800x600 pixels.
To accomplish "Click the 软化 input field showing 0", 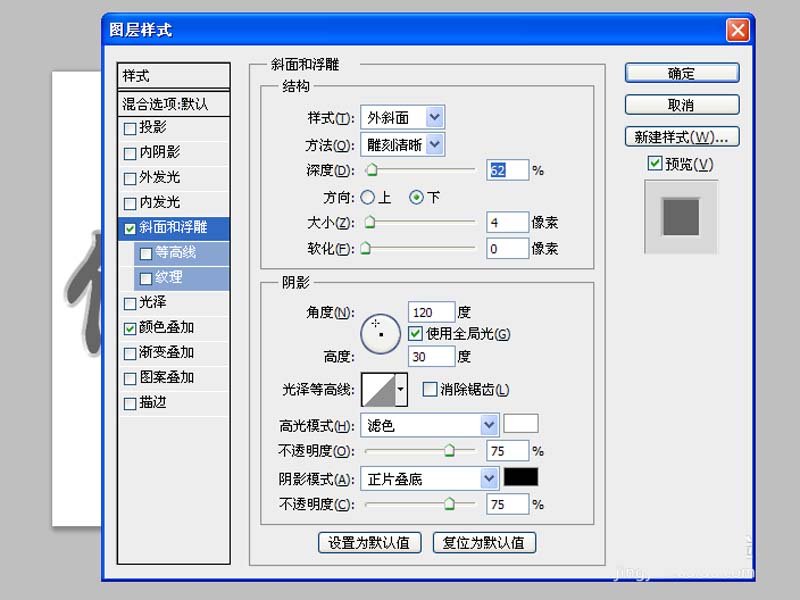I will tap(507, 248).
